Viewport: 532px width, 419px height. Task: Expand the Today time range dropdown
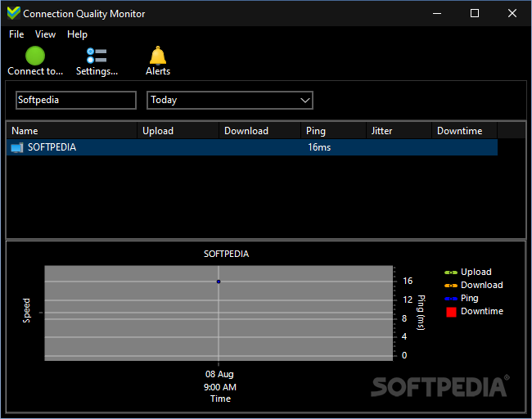[x=230, y=100]
